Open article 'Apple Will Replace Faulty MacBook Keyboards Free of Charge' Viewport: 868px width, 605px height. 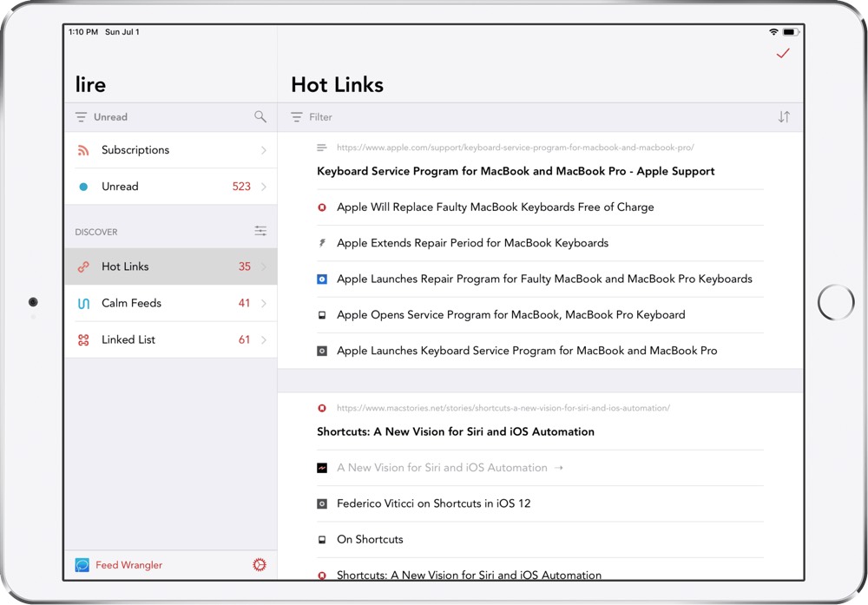496,207
